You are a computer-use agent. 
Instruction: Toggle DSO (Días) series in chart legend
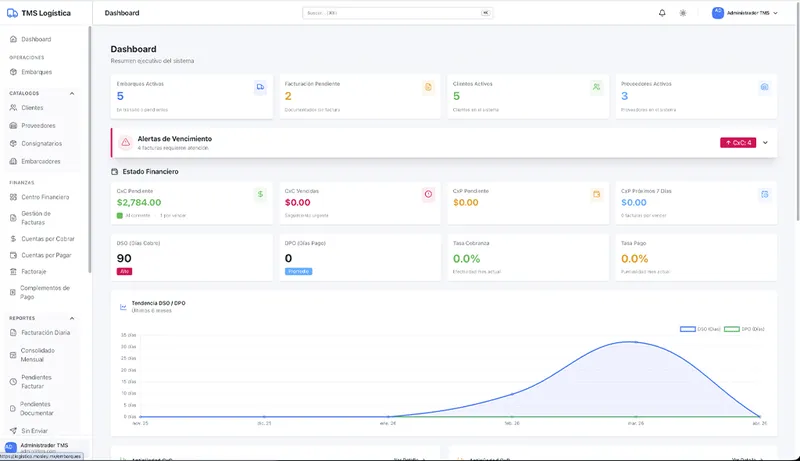coord(700,328)
